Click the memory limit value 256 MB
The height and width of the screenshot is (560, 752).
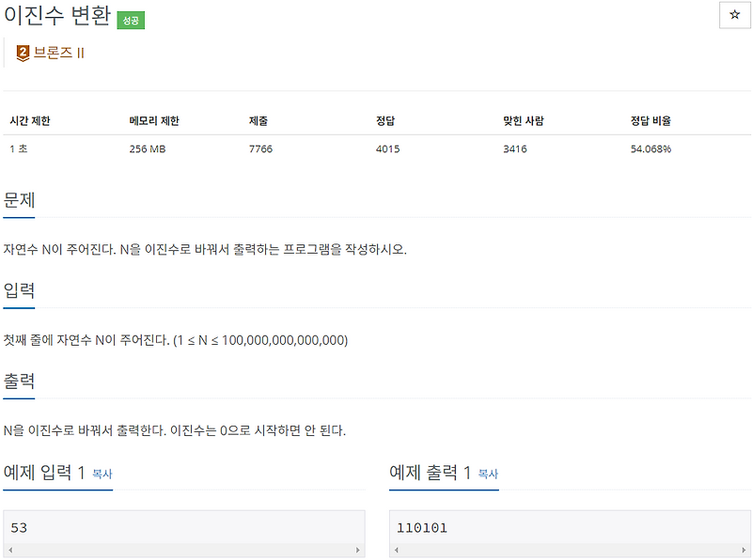tap(148, 148)
